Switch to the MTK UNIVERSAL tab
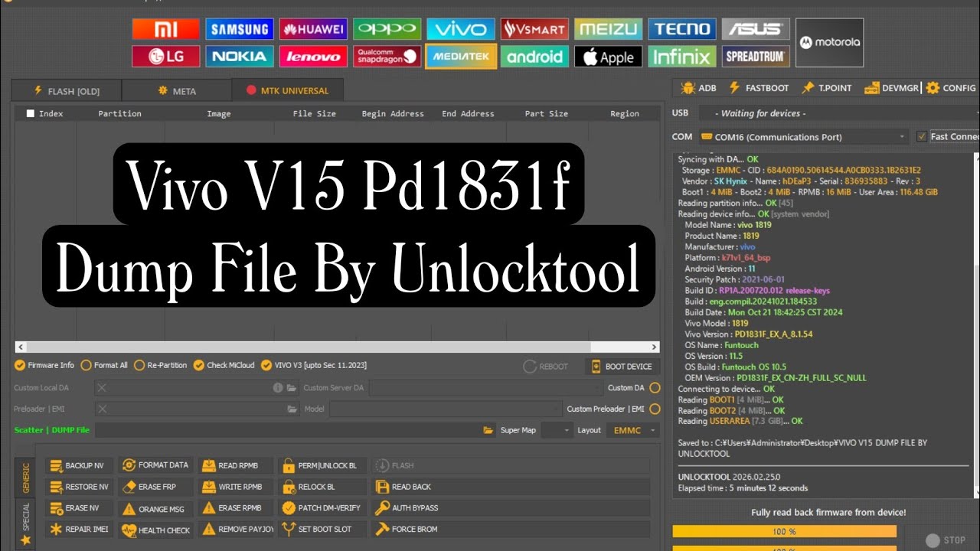 click(x=287, y=90)
